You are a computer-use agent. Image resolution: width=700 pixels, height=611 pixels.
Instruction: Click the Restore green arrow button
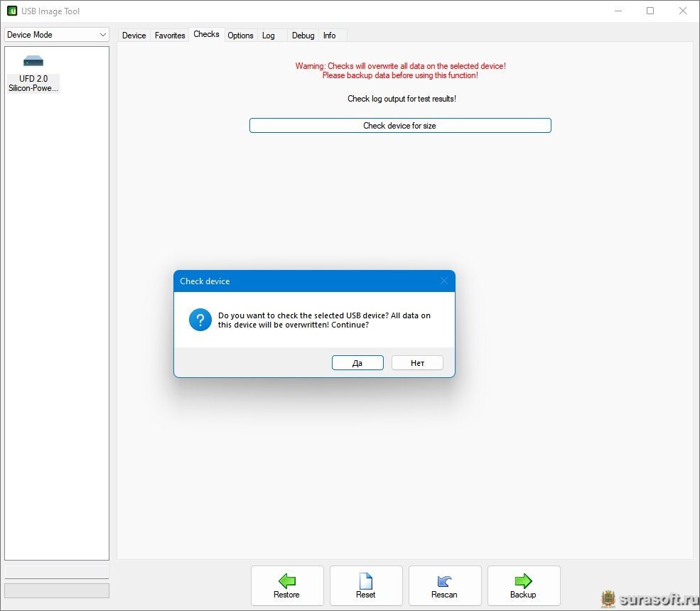[287, 585]
